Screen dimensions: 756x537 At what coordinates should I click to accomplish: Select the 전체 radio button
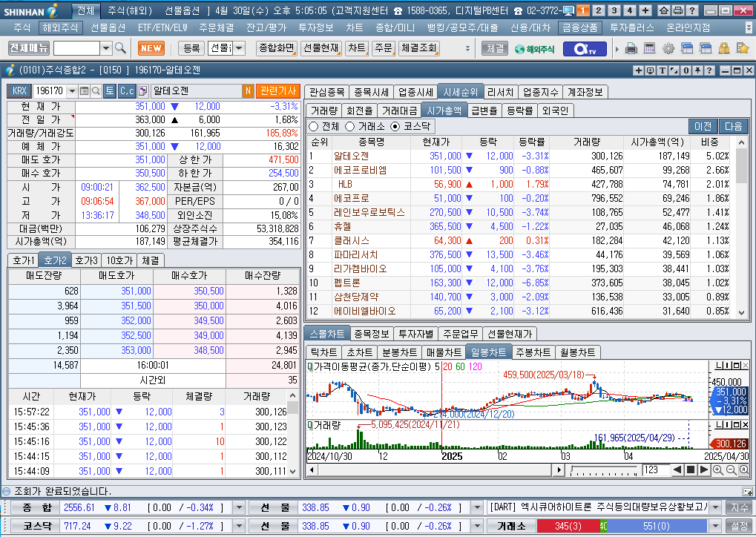pos(313,126)
